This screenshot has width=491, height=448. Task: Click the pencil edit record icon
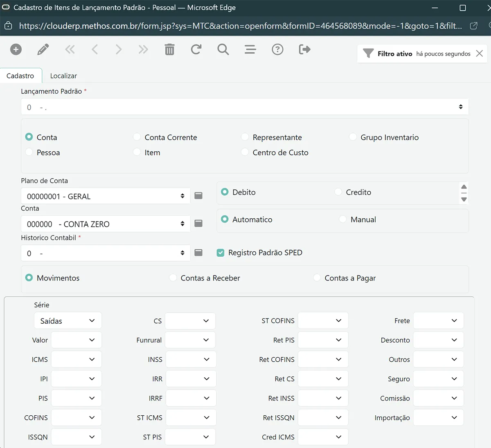[43, 49]
